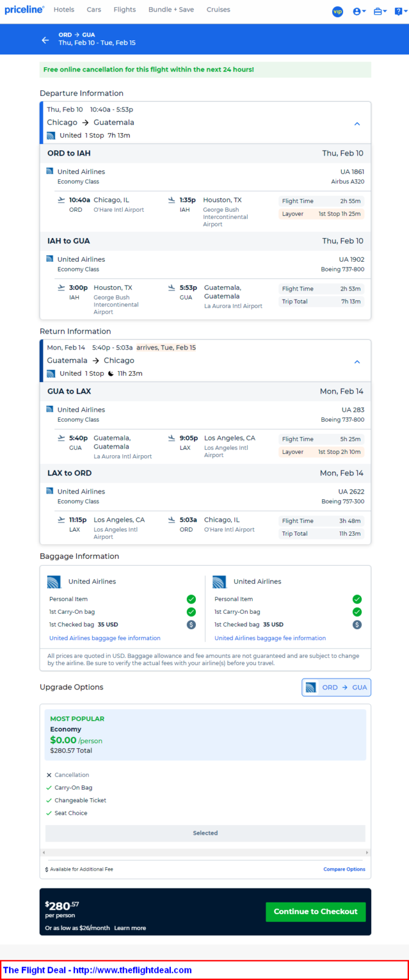
Task: Click the scrollbar right arrow
Action: (x=367, y=852)
